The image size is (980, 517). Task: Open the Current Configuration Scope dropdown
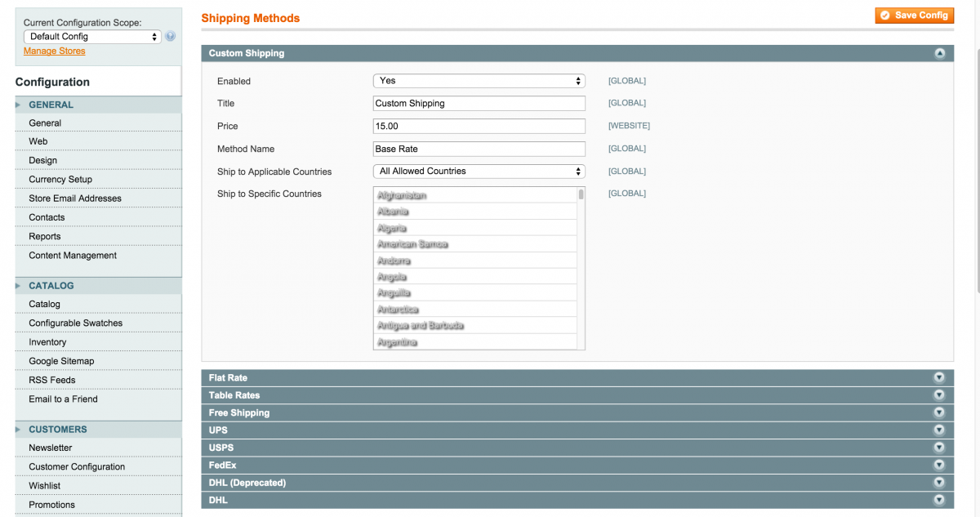[91, 36]
